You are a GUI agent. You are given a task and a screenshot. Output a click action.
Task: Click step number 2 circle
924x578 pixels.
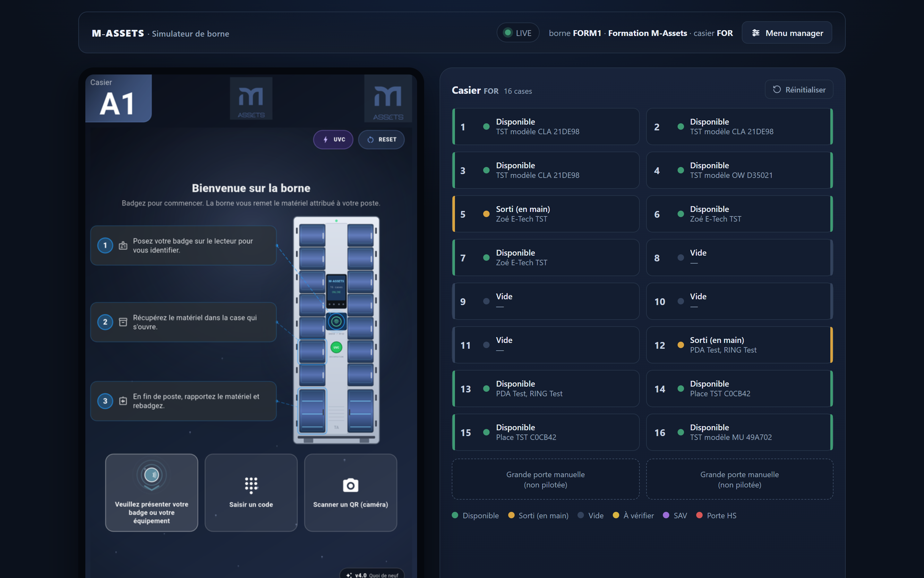tap(105, 322)
